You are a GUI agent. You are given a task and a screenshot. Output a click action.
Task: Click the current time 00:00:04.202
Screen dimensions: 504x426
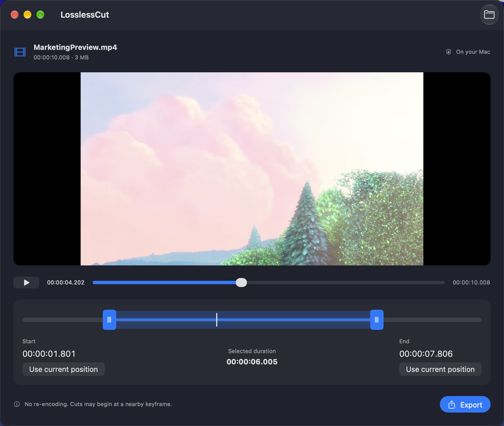pyautogui.click(x=66, y=283)
